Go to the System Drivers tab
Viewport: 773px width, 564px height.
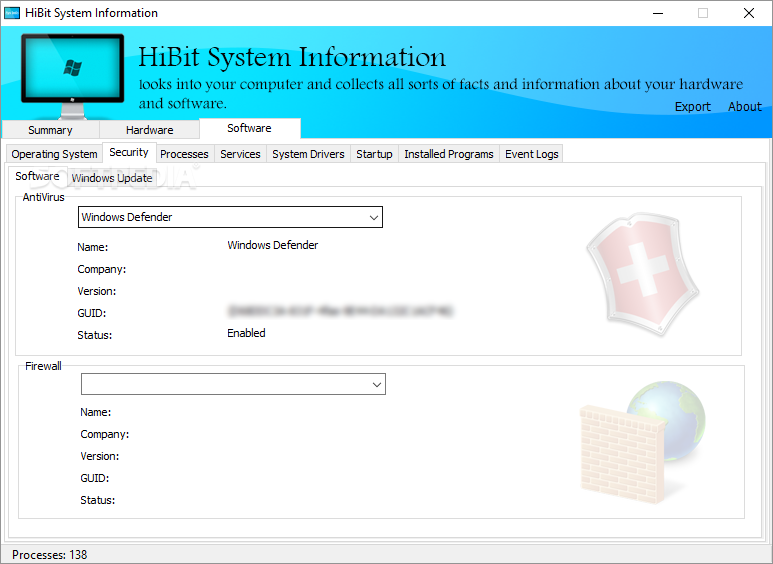coord(308,154)
